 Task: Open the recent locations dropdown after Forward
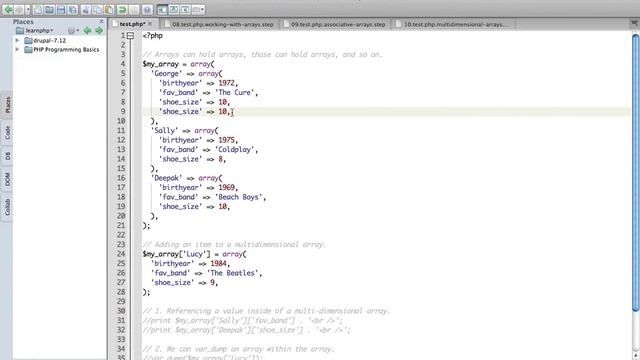pyautogui.click(x=28, y=9)
